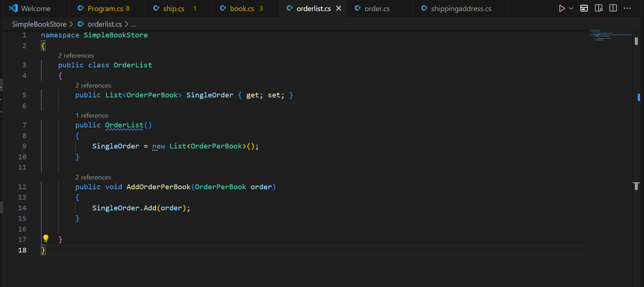Open the shippingaddress.cs tab
This screenshot has height=287, width=644.
click(460, 9)
